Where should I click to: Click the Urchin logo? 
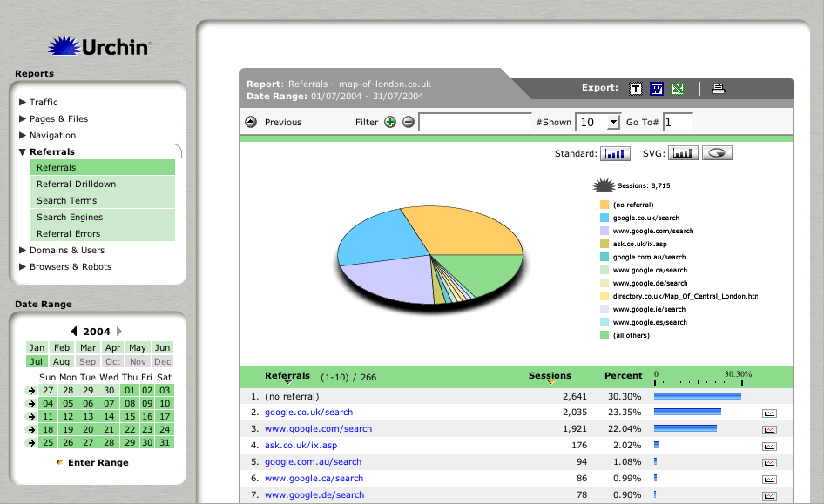98,46
